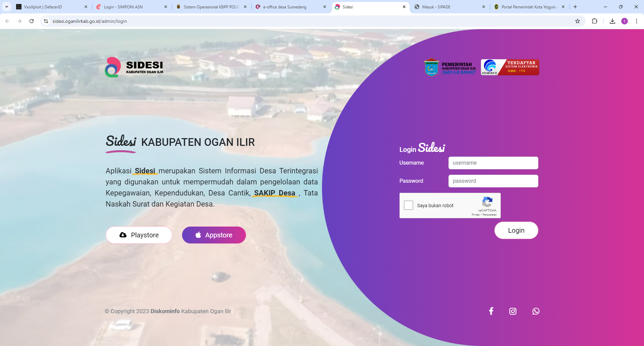644x346 pixels.
Task: Click the SIDESI Kabupaten Ogan Ilir logo
Action: (134, 67)
